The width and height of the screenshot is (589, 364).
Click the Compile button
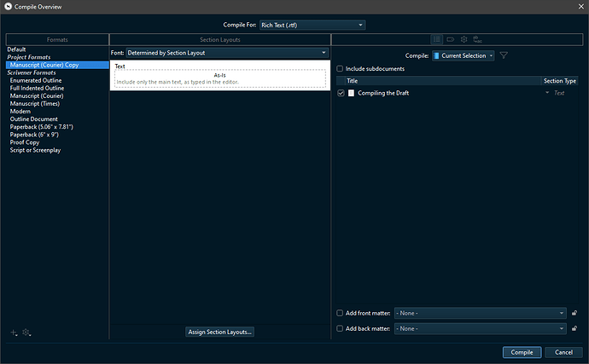tap(522, 352)
